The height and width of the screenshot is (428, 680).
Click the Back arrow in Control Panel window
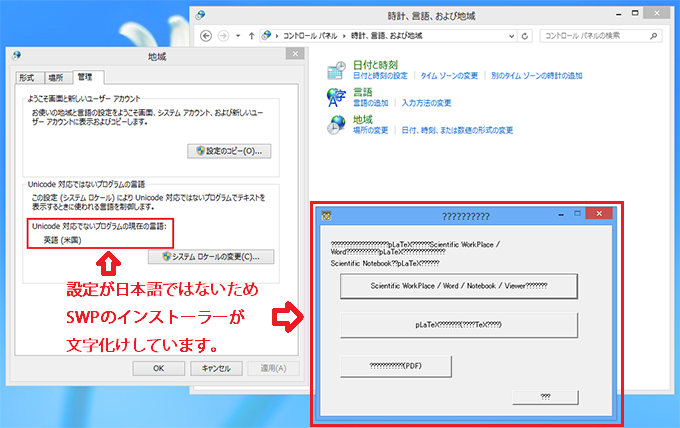coord(206,36)
